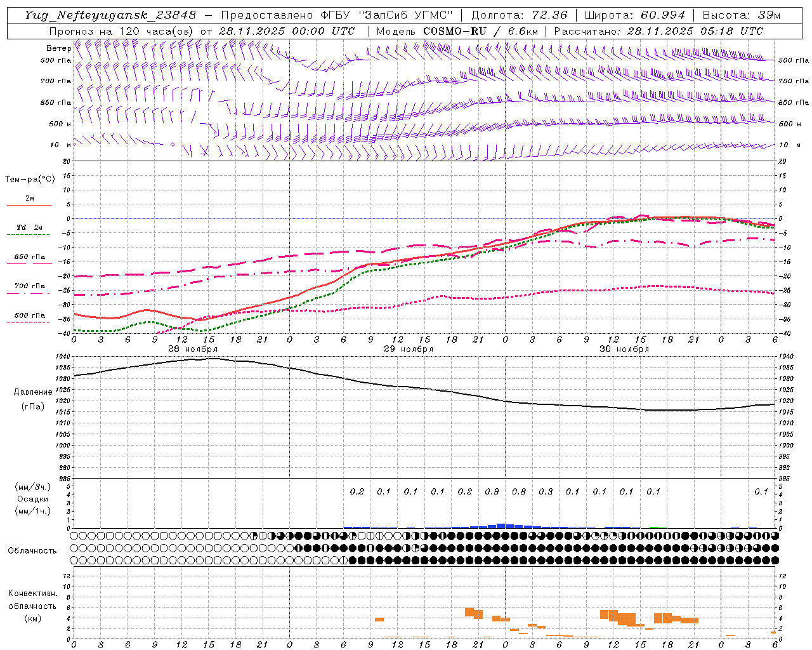Click the 'Модель COSMO-RU / 6.6км' model label

click(457, 31)
